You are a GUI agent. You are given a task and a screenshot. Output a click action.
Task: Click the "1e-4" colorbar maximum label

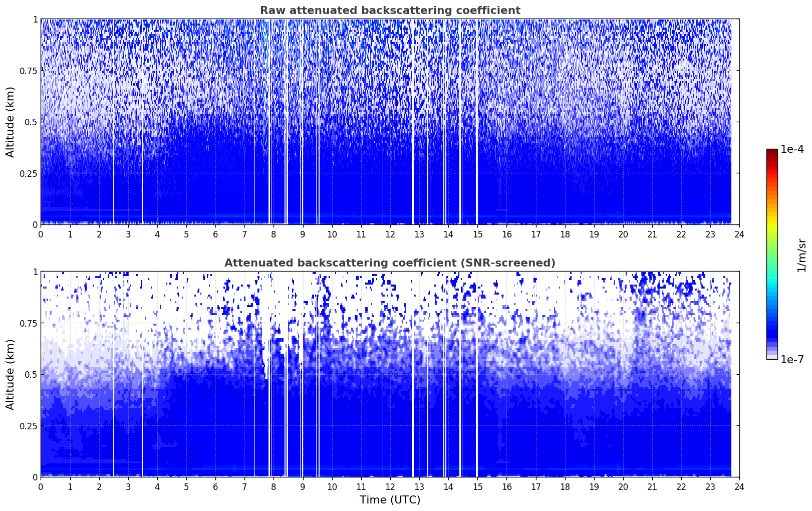[x=792, y=149]
